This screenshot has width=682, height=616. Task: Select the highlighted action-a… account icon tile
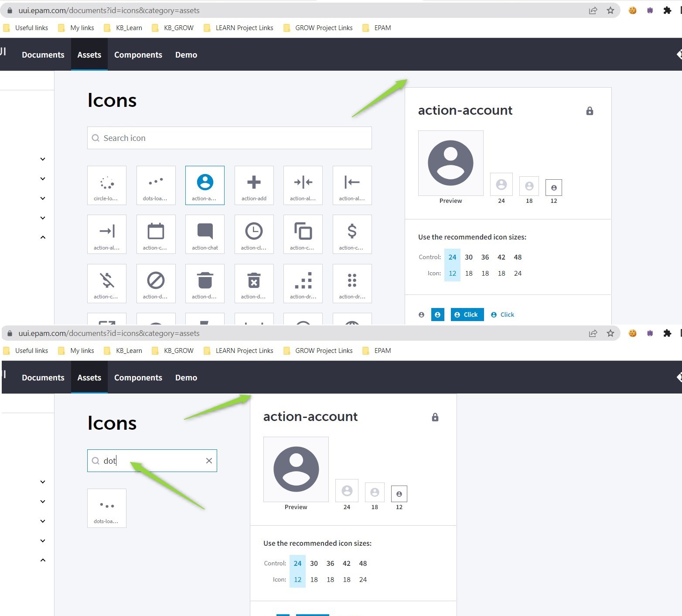[x=205, y=185]
